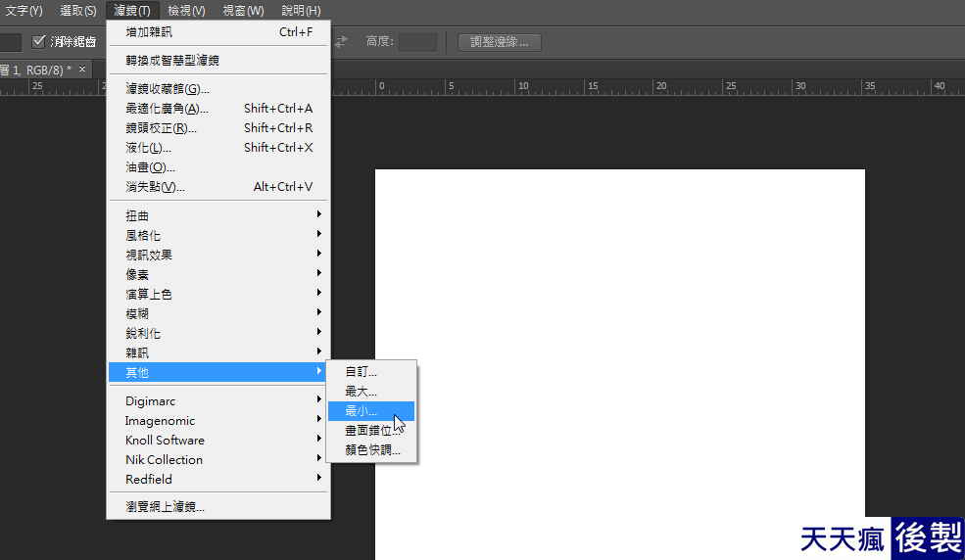Screen dimensions: 965x560
Task: Open the 說明(H) menu
Action: click(301, 11)
